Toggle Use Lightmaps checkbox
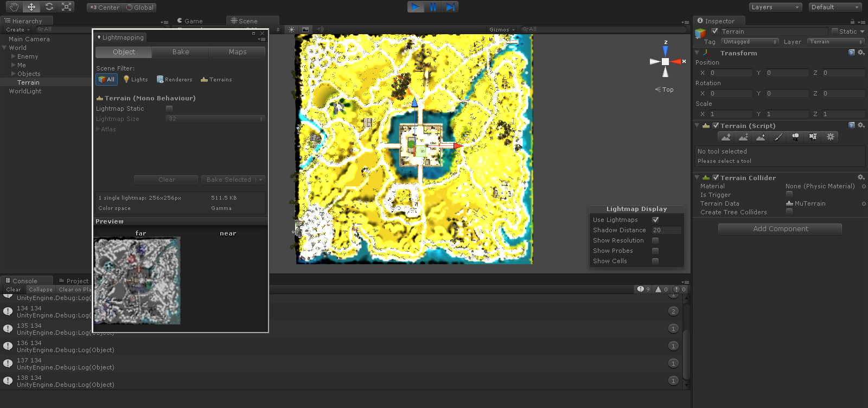Screen dimensions: 868x408 (x=655, y=220)
